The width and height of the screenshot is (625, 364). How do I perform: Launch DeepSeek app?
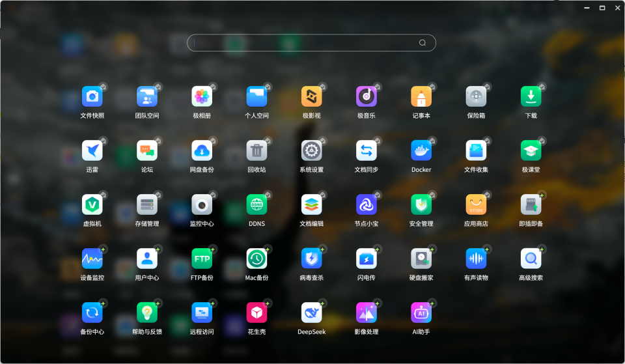(311, 313)
